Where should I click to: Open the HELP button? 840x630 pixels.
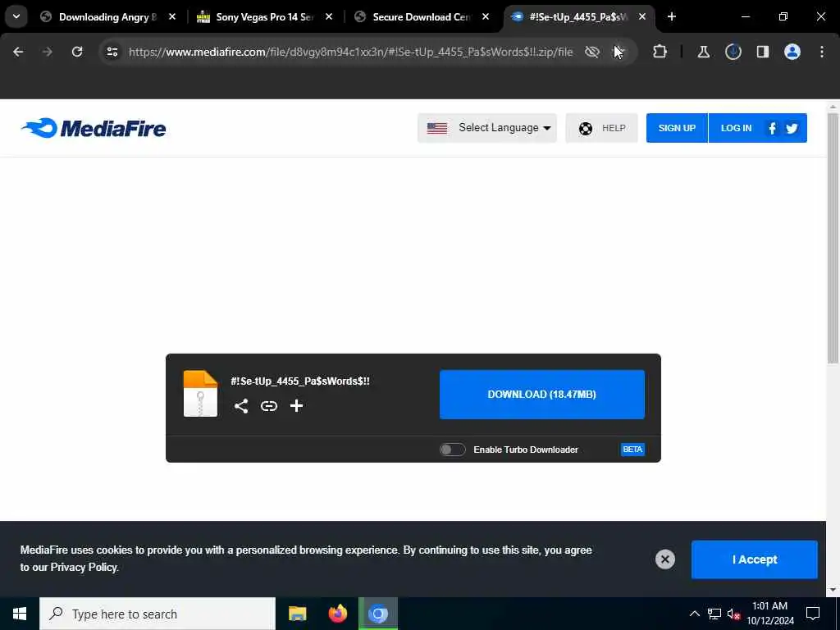click(x=601, y=128)
